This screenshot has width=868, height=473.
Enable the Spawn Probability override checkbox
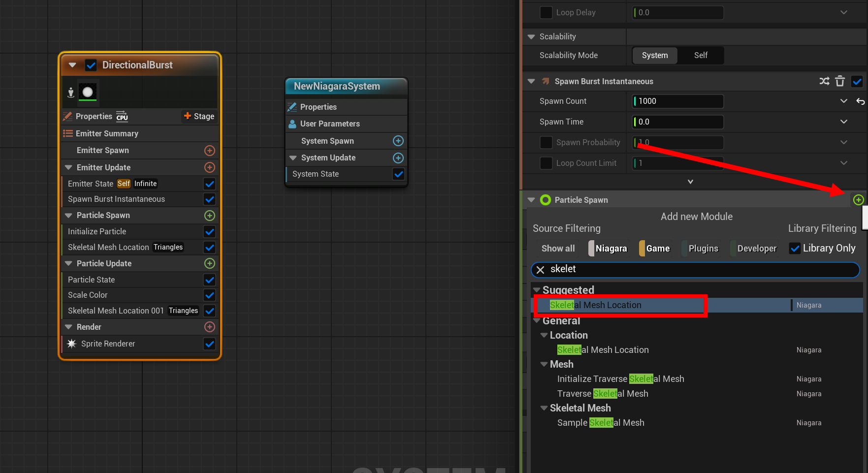[x=546, y=143]
